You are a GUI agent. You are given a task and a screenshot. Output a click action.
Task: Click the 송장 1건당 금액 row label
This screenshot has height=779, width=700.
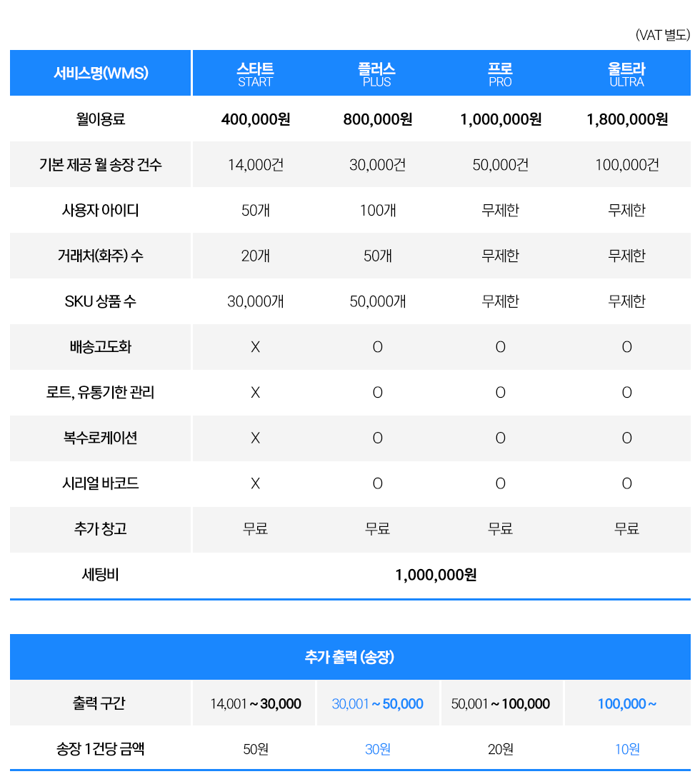pyautogui.click(x=101, y=749)
